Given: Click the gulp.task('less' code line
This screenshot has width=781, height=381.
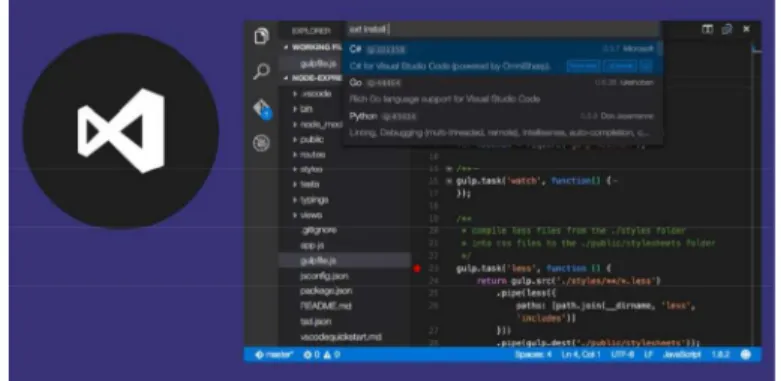Looking at the screenshot, I should [x=533, y=268].
